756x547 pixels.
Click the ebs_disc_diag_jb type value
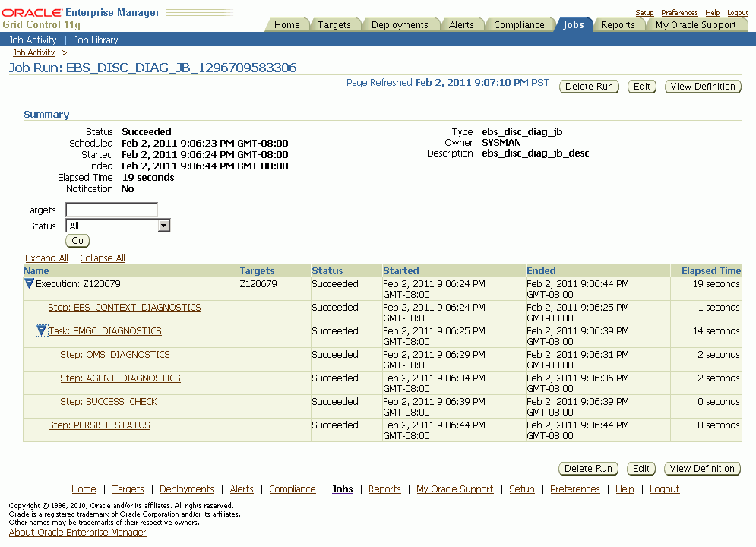tap(522, 132)
